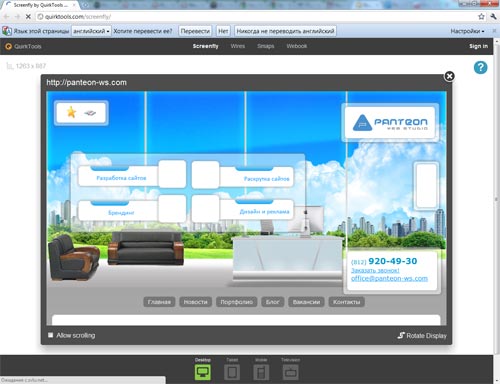500x384 pixels.
Task: Open the Настройки translate options dropdown
Action: coord(467,31)
